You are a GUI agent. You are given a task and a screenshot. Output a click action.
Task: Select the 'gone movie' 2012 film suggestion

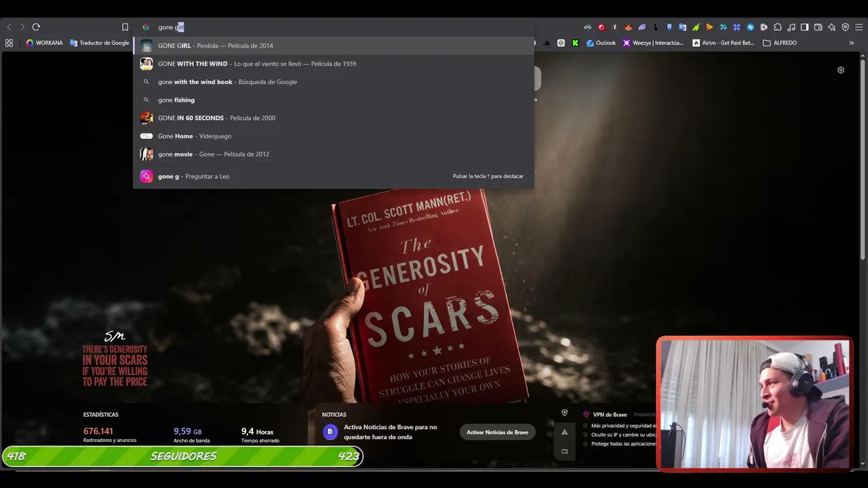coord(334,154)
